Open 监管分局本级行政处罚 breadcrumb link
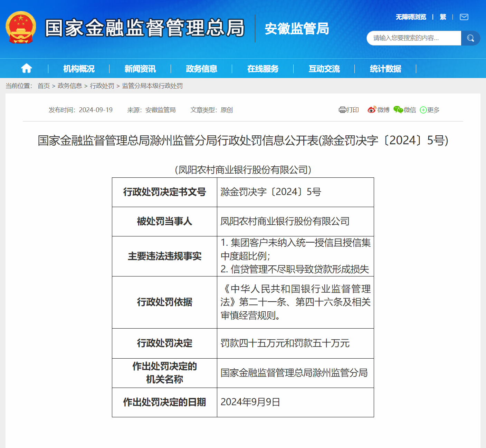486x448 pixels. click(x=152, y=86)
